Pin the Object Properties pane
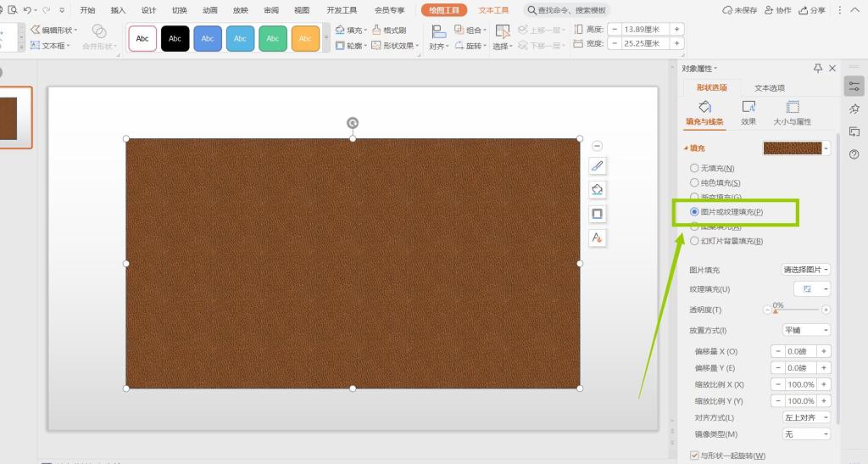868x464 pixels. [818, 68]
